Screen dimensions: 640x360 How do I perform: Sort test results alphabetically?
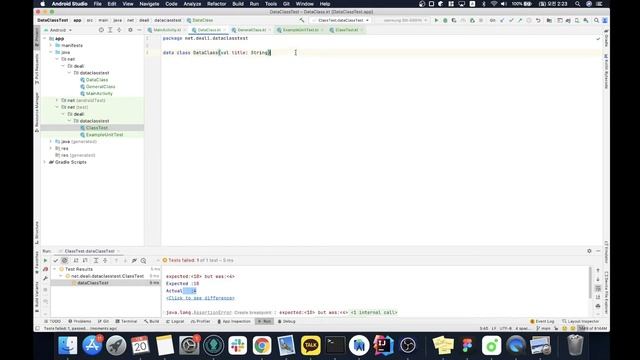76,260
